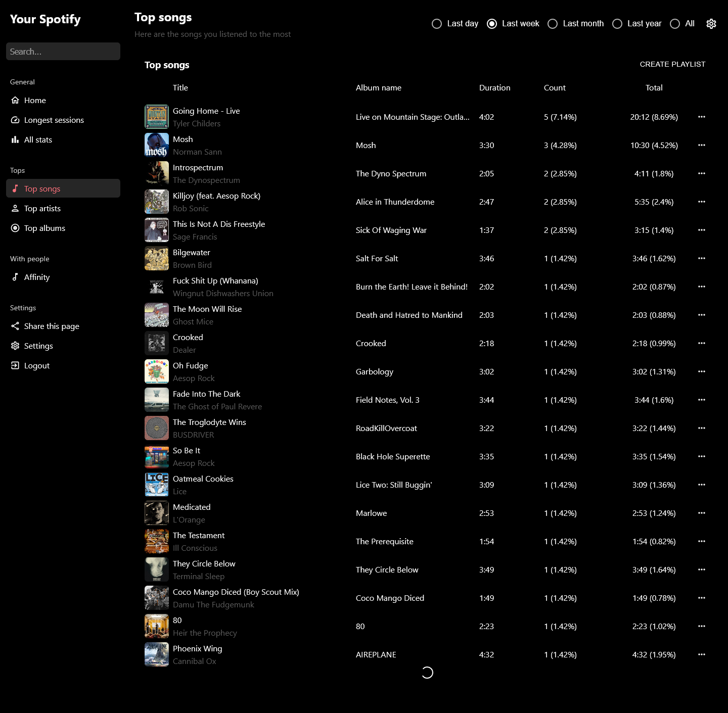
Task: Open Top artists person icon
Action: pyautogui.click(x=15, y=208)
